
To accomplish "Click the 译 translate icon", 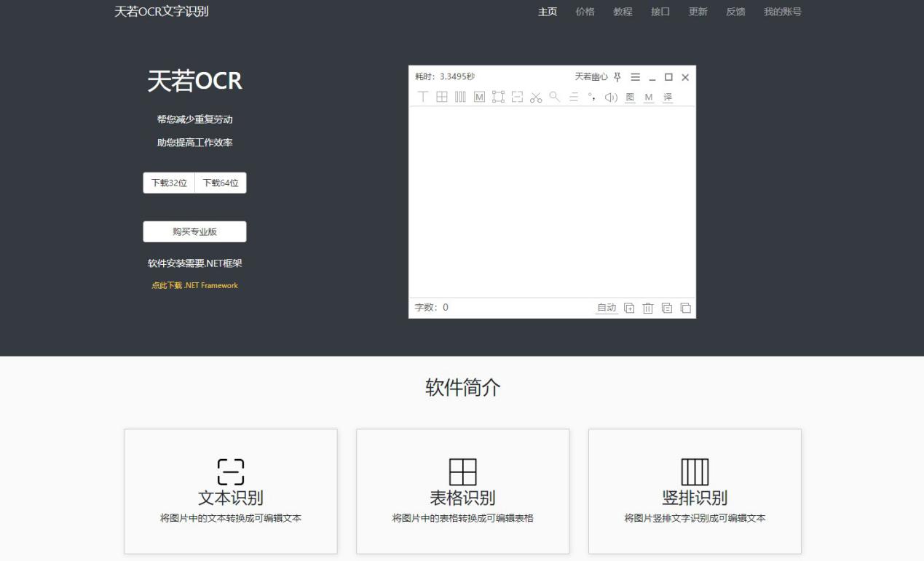I will 668,95.
